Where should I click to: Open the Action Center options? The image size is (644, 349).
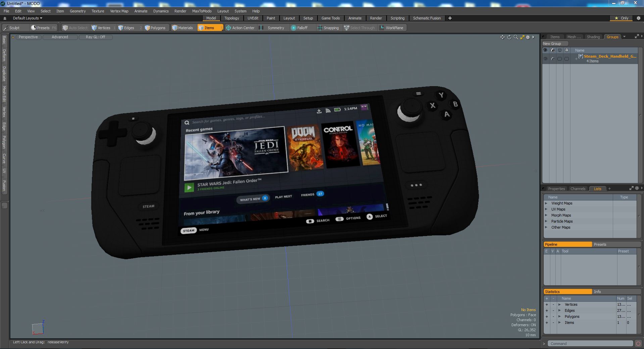[x=241, y=28]
